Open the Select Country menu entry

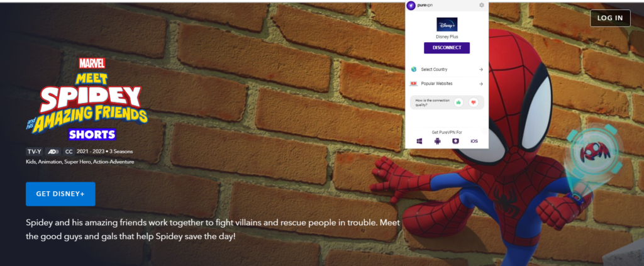[447, 69]
